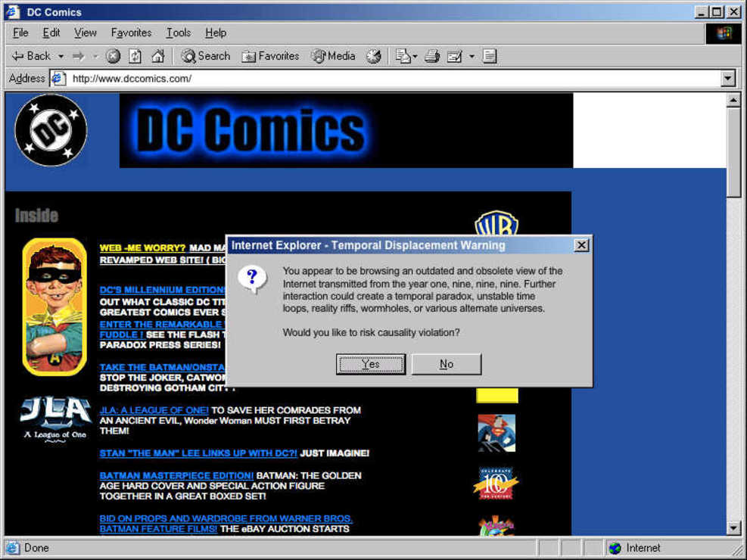Image resolution: width=747 pixels, height=560 pixels.
Task: Click the Refresh page icon
Action: coord(135,56)
